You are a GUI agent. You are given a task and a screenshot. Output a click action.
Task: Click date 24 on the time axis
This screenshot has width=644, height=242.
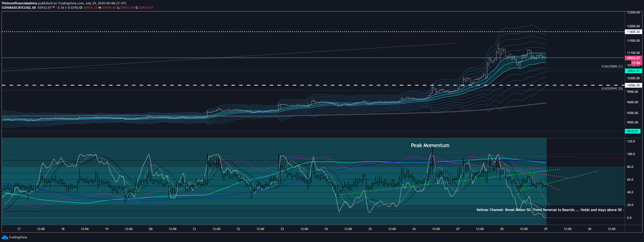click(x=326, y=229)
